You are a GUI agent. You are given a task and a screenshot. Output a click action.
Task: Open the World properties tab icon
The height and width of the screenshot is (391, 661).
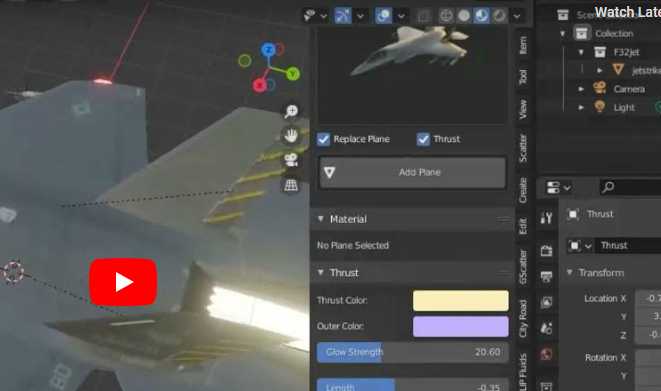tap(546, 354)
